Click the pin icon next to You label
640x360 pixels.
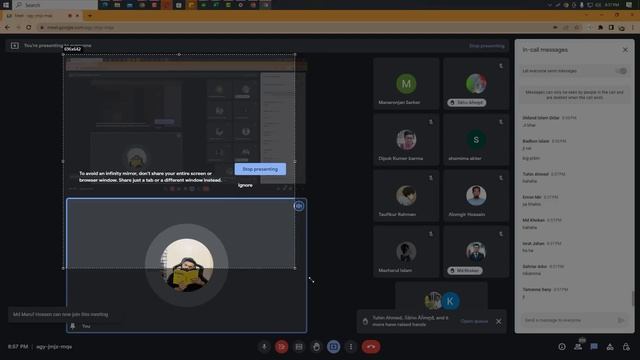73,326
